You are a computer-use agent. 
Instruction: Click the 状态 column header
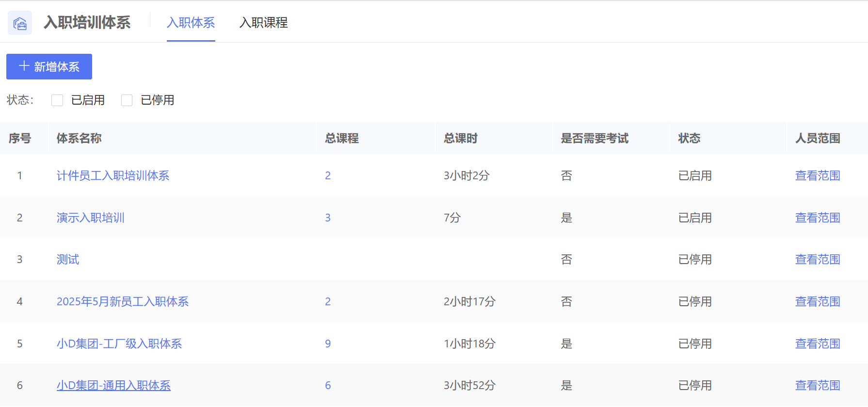pyautogui.click(x=689, y=139)
